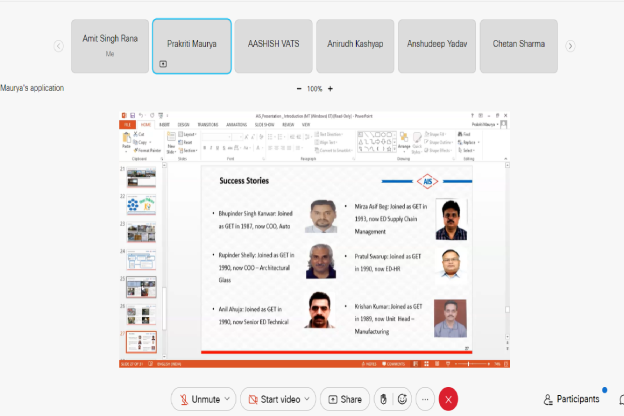Select the AASHISH VATS participant tile

pyautogui.click(x=273, y=46)
